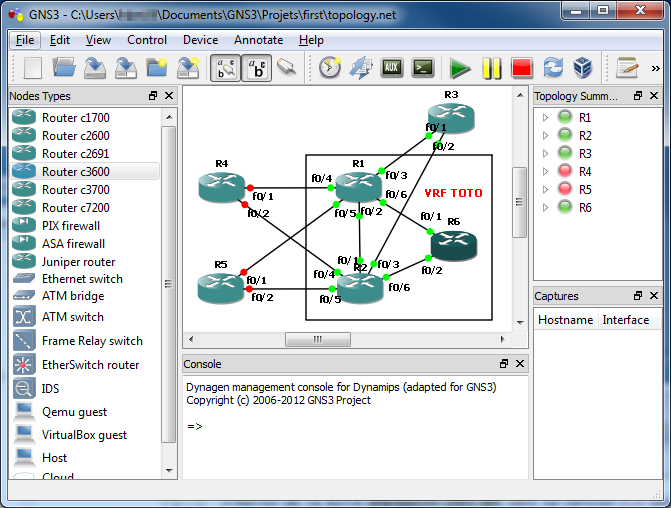Expand the R1 node in Topology Summary
Screen dimensions: 671x508
point(545,117)
